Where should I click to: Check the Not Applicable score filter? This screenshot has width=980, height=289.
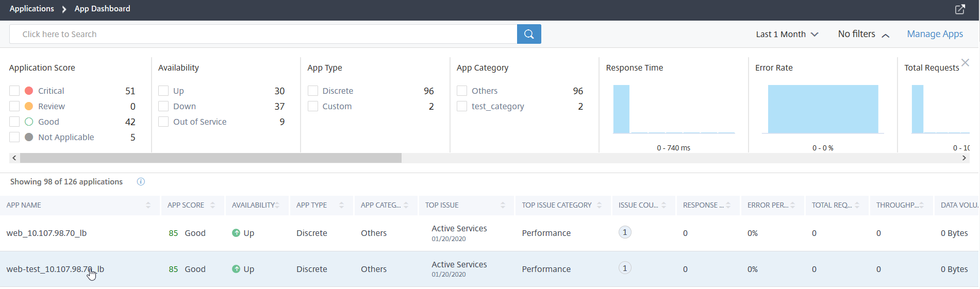(x=14, y=137)
